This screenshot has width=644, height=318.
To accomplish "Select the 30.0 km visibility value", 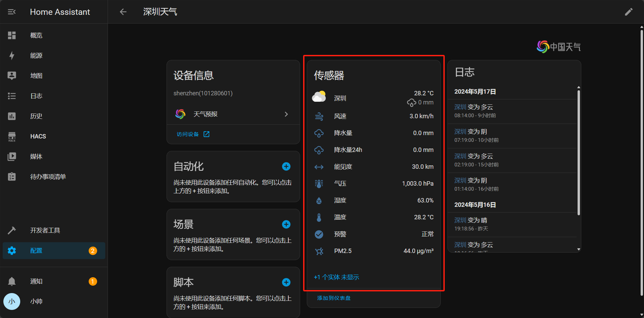I will point(423,167).
